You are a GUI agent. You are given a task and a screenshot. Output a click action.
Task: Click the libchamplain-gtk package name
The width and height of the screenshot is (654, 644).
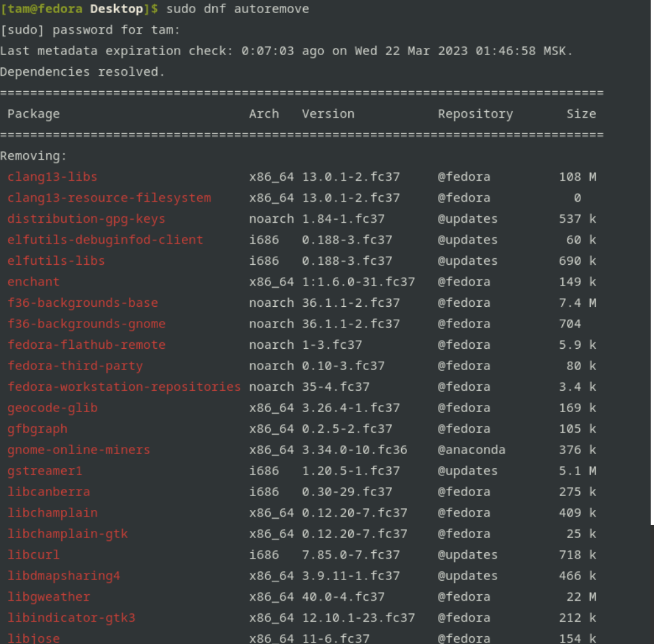(x=68, y=534)
